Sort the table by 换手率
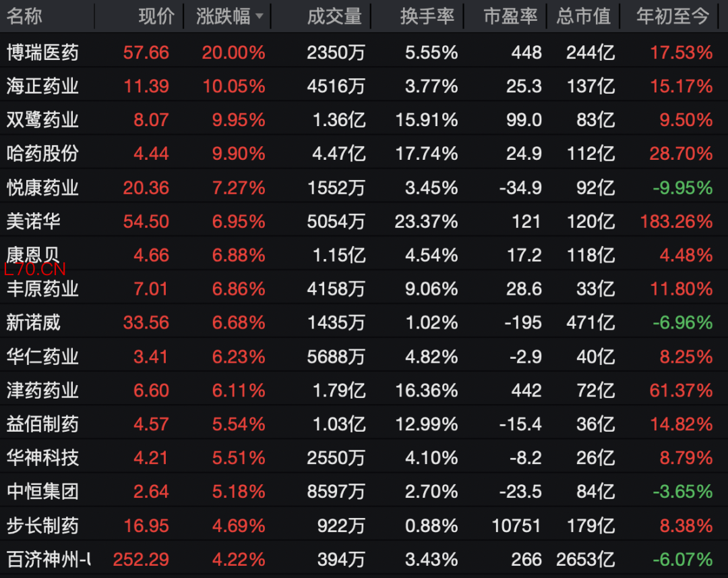This screenshot has height=578, width=728. point(427,17)
